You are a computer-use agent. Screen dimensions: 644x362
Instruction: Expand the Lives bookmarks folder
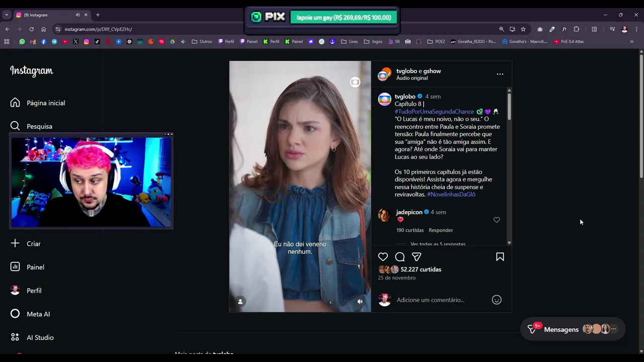tap(349, 42)
